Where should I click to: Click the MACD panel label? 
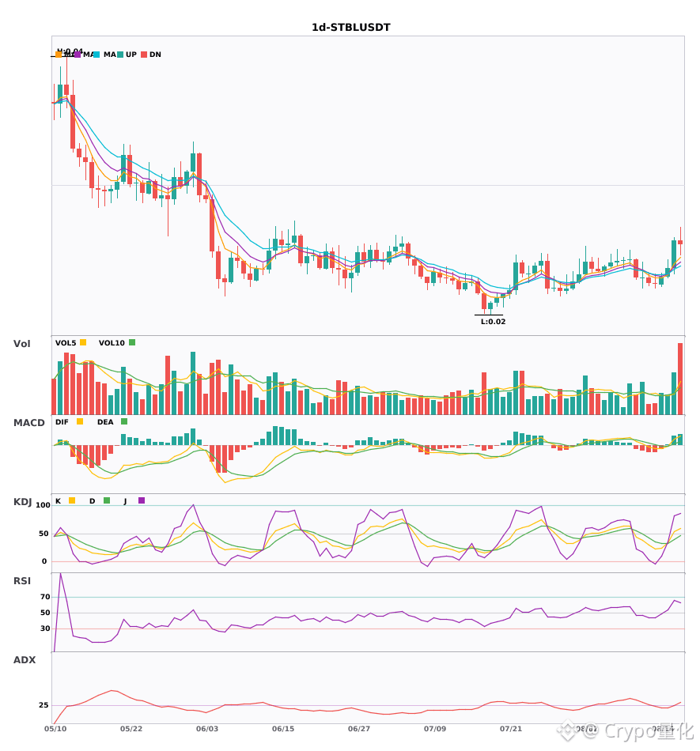[x=28, y=423]
